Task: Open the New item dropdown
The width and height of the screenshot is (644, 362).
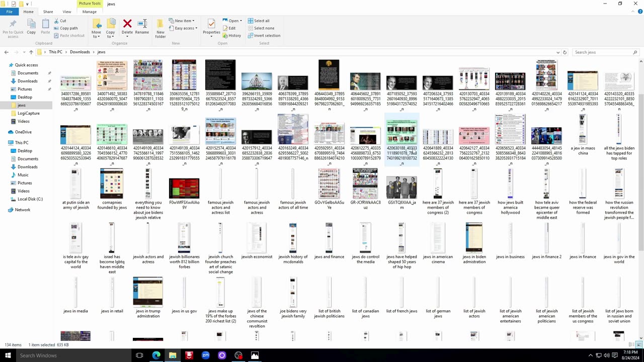Action: [181, 21]
